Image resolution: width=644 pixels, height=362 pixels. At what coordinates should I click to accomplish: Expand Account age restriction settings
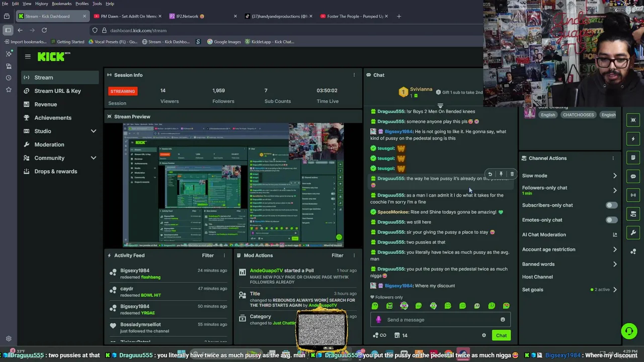(615, 249)
